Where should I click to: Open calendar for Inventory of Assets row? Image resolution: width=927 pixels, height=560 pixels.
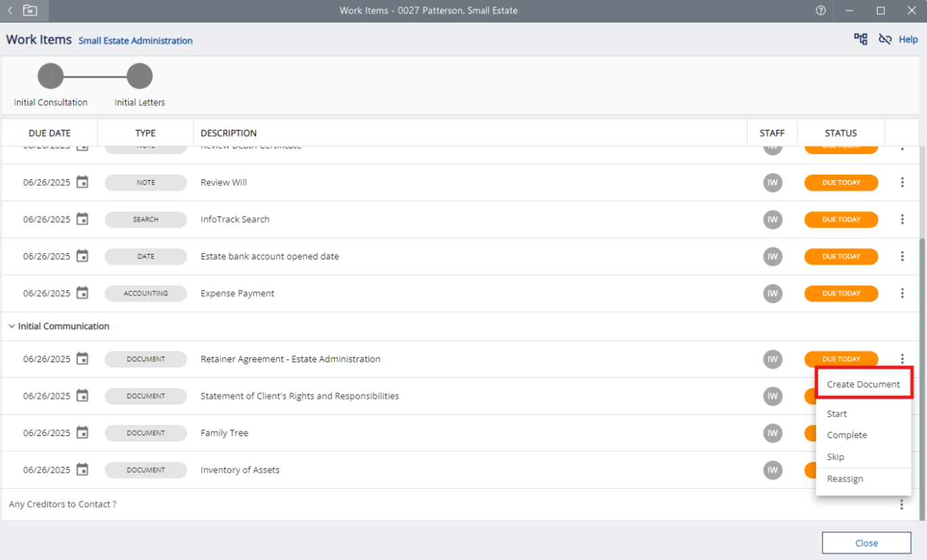pyautogui.click(x=82, y=470)
